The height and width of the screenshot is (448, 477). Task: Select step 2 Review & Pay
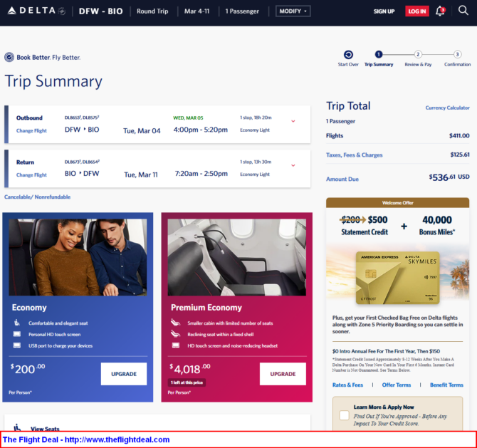(418, 55)
